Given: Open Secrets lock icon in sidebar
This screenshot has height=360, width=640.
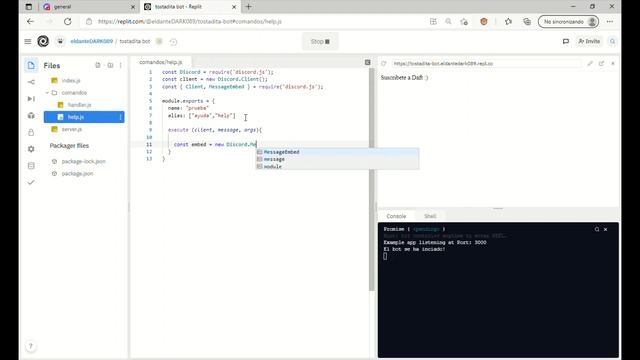Looking at the screenshot, I should (x=31, y=132).
